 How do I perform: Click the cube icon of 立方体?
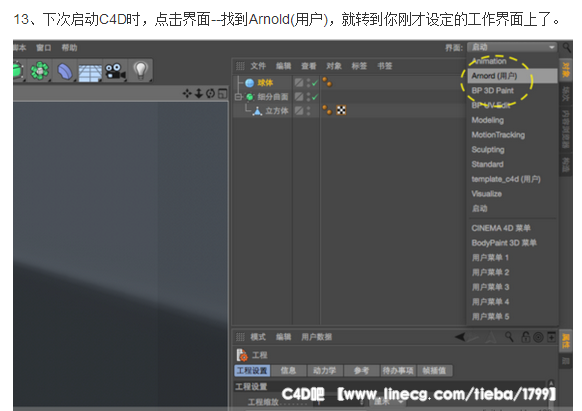point(257,111)
